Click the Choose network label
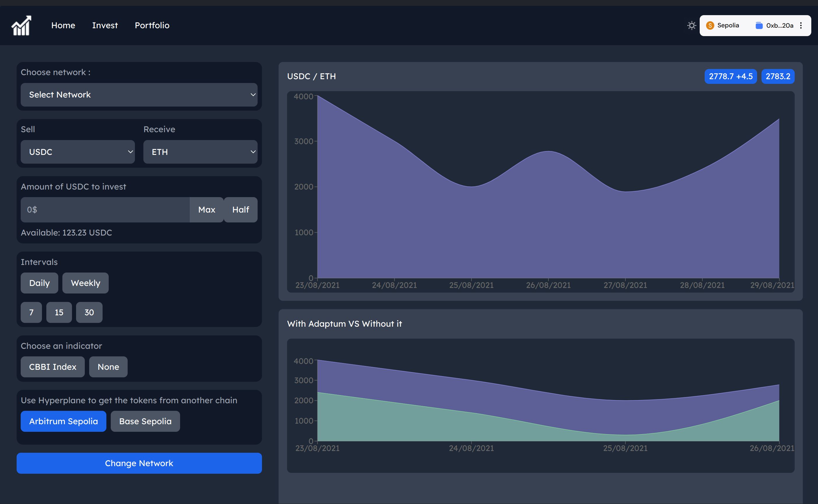Image resolution: width=818 pixels, height=504 pixels. [55, 72]
